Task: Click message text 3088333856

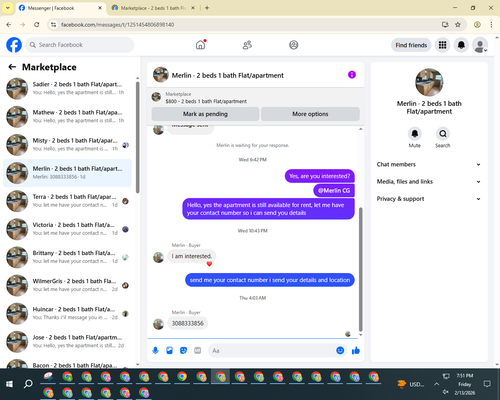Action: click(x=188, y=323)
